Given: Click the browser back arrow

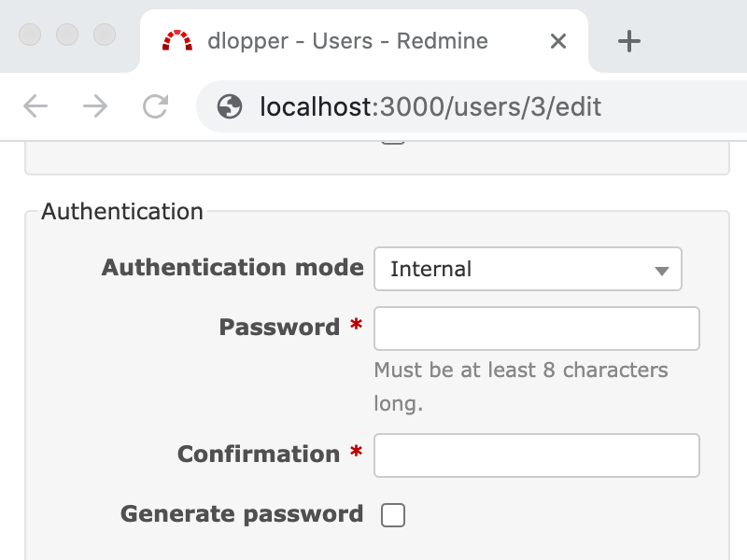Looking at the screenshot, I should (35, 106).
